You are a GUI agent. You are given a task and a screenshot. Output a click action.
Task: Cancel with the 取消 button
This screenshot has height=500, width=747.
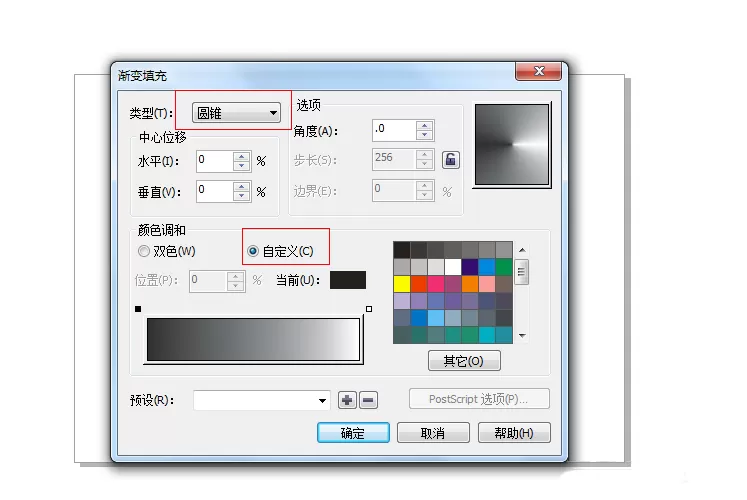(433, 432)
